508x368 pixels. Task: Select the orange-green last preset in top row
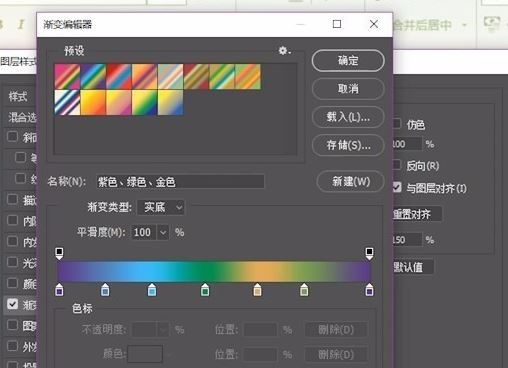(248, 77)
